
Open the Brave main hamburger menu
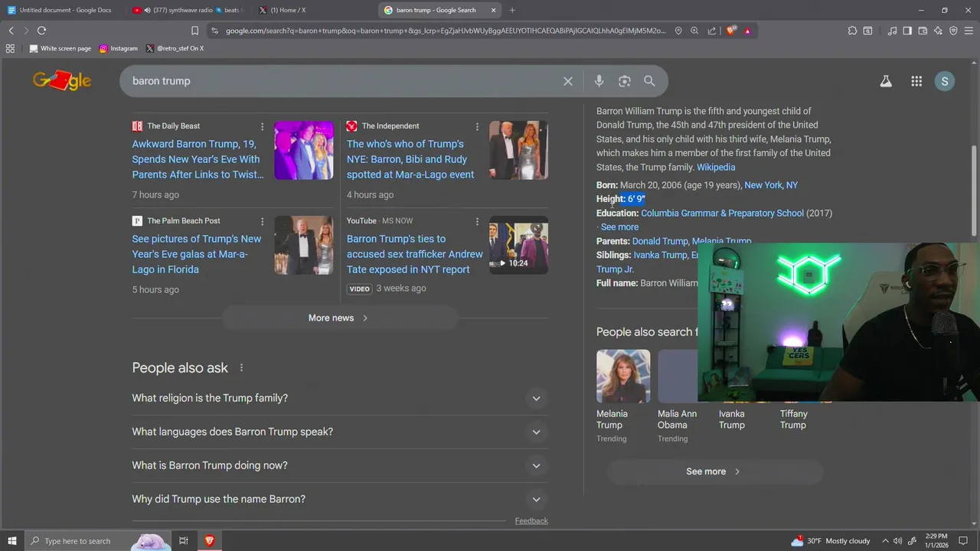pyautogui.click(x=969, y=31)
